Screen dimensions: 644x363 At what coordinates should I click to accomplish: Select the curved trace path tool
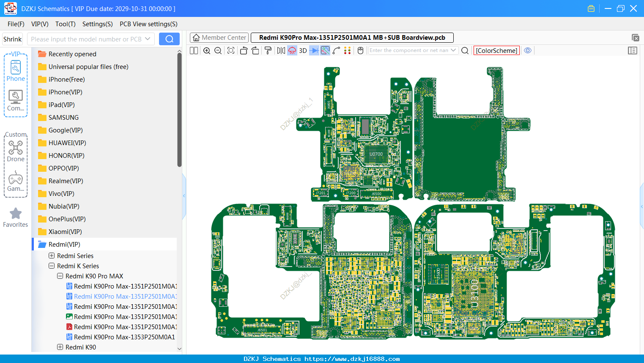[x=336, y=50]
